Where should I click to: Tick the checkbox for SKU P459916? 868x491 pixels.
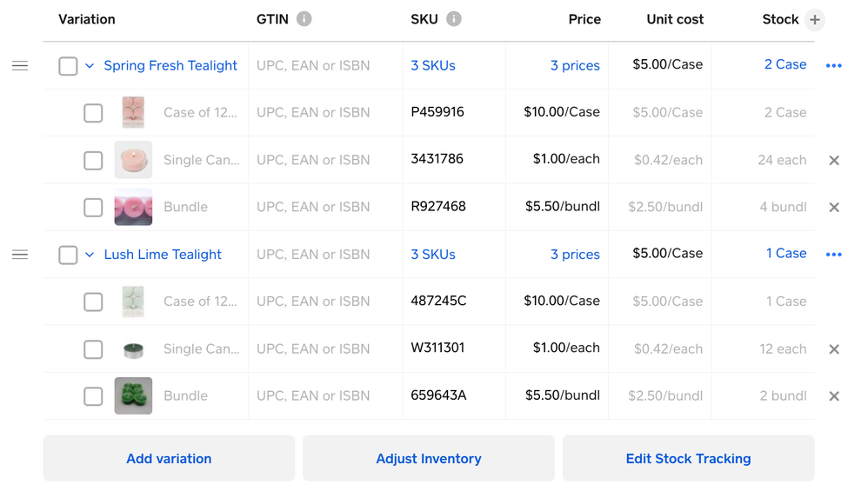pyautogui.click(x=93, y=113)
